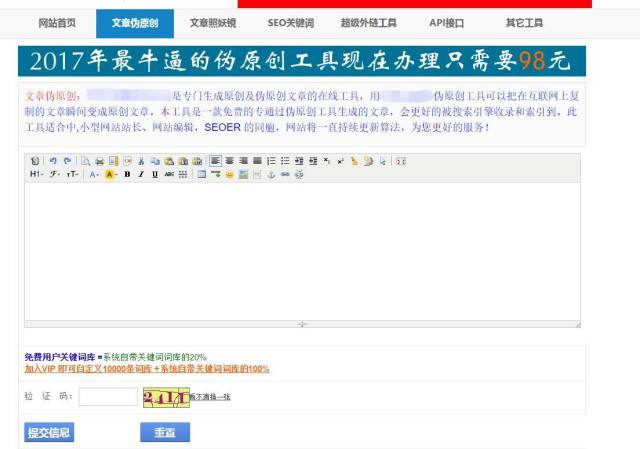Image resolution: width=640 pixels, height=449 pixels.
Task: Go to the 网站首页 tab
Action: [57, 23]
